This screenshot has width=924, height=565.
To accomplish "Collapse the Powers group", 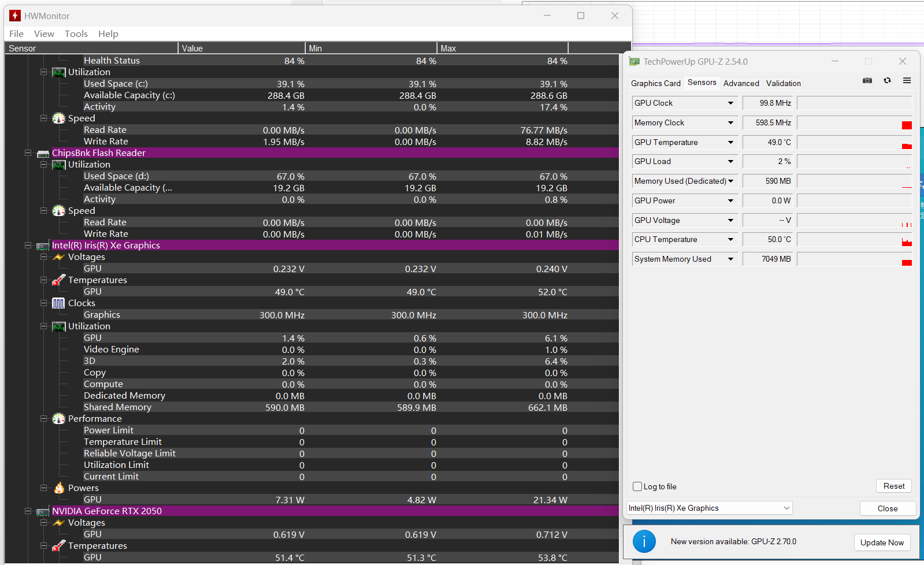I will 43,488.
